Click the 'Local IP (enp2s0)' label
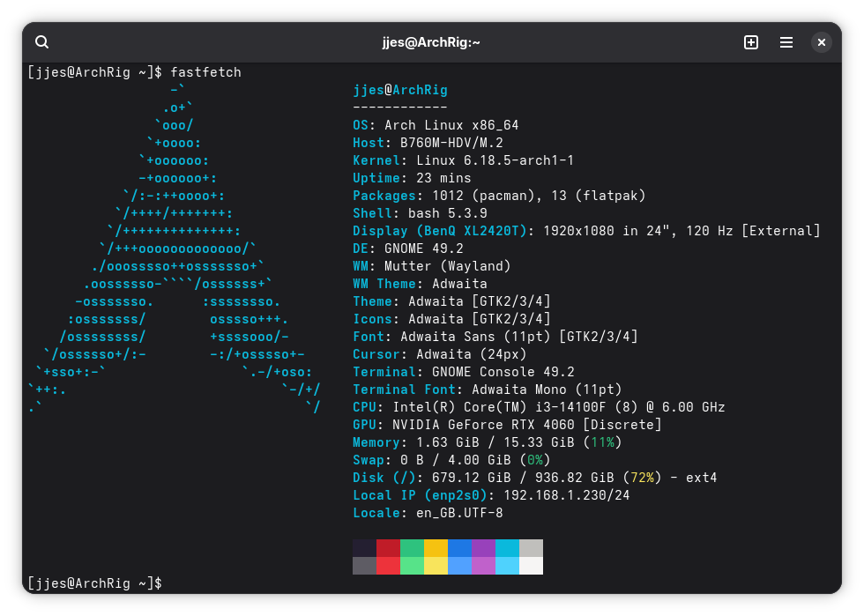Screen dimensions: 864x616 420,495
